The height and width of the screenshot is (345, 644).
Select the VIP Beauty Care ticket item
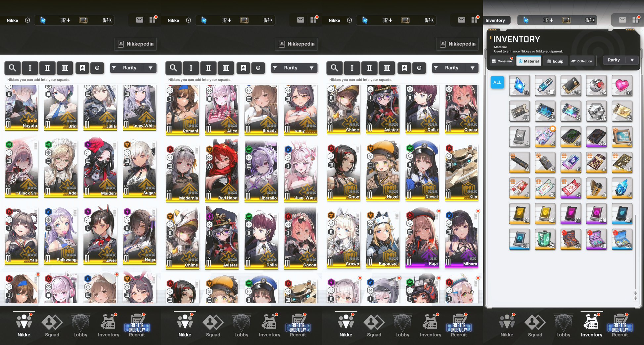pyautogui.click(x=596, y=162)
